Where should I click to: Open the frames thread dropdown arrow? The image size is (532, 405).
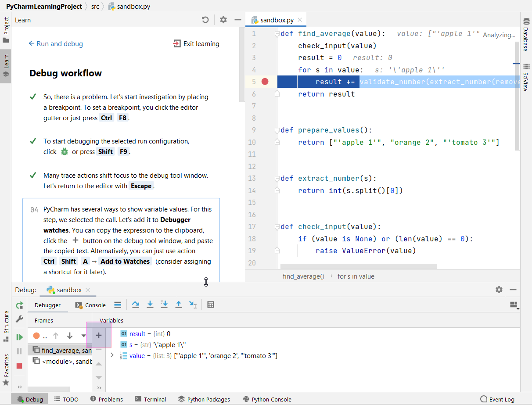point(83,336)
